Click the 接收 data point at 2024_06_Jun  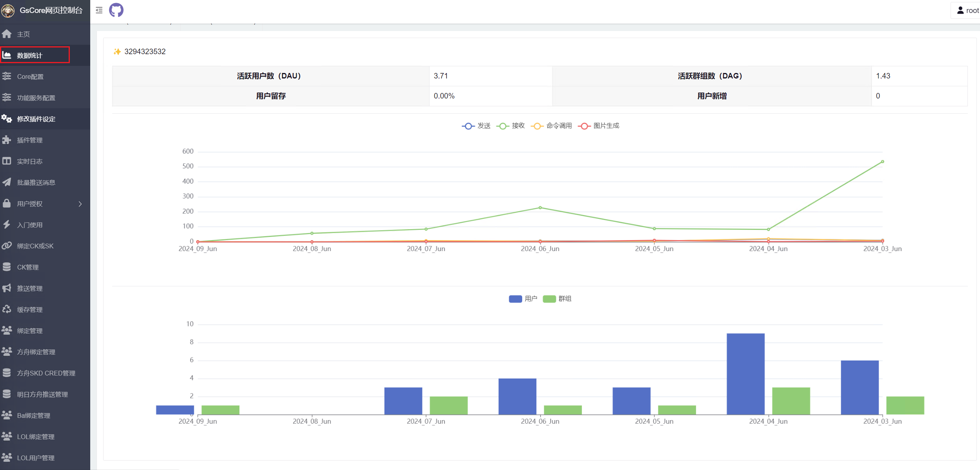(540, 208)
